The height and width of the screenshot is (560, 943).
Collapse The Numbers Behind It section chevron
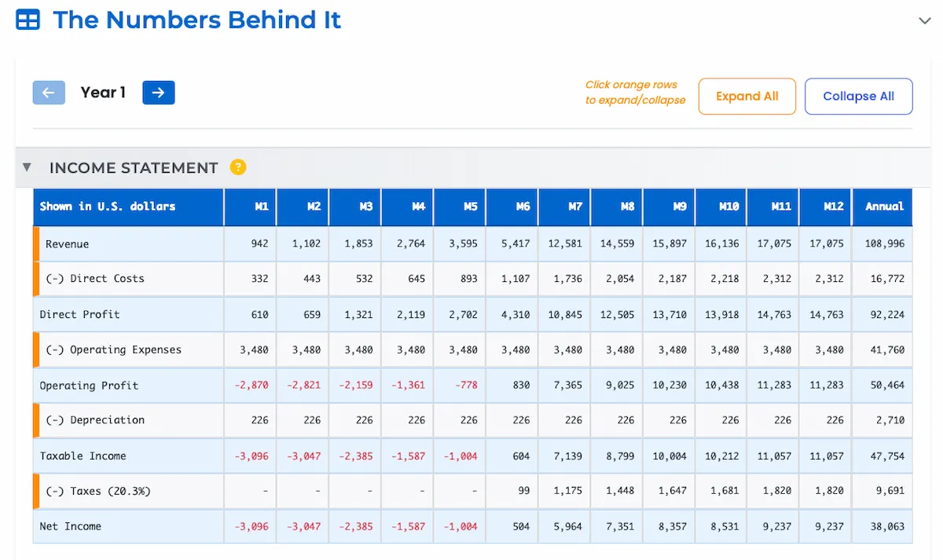[924, 21]
